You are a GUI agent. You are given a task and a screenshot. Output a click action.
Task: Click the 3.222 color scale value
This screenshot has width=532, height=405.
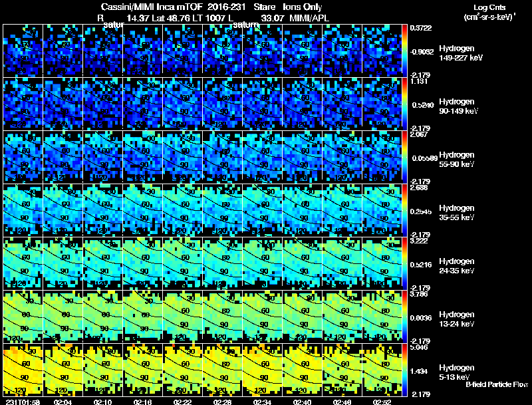click(419, 241)
